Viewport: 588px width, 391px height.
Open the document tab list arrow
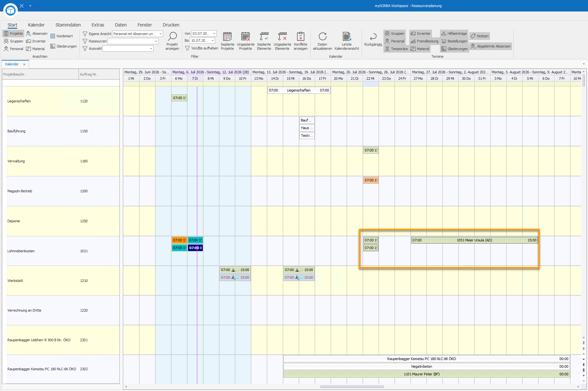click(x=584, y=64)
